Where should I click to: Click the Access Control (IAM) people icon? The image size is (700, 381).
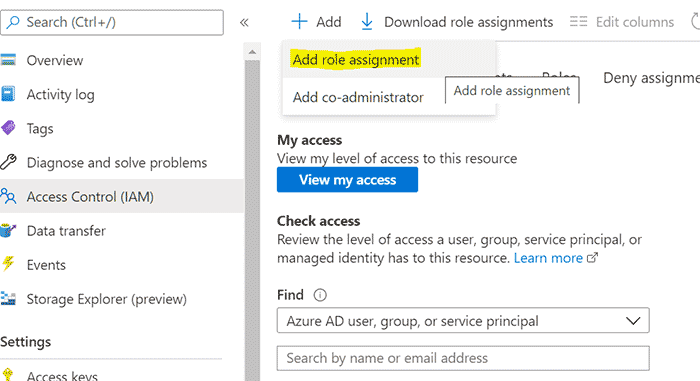point(8,196)
